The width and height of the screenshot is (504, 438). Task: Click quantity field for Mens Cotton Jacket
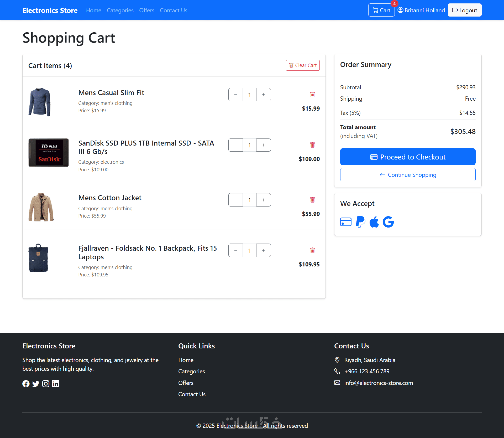click(249, 200)
